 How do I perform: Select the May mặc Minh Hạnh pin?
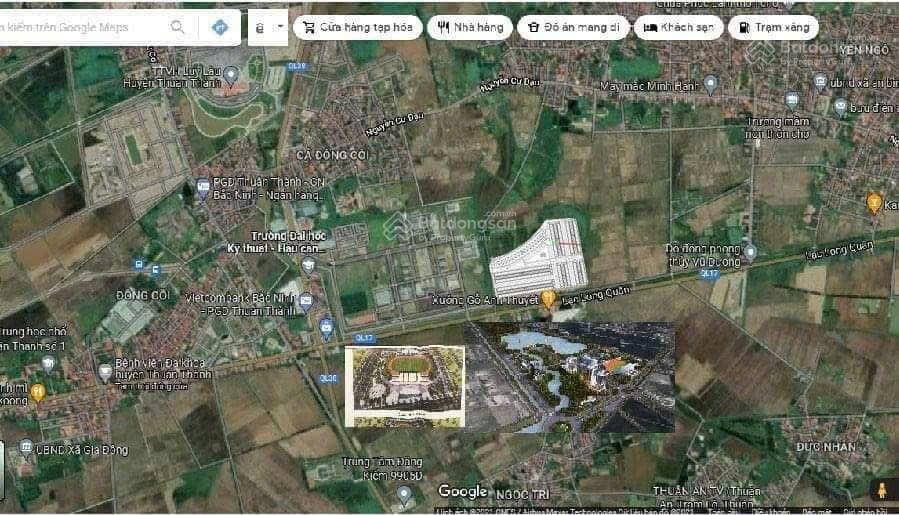click(x=711, y=84)
